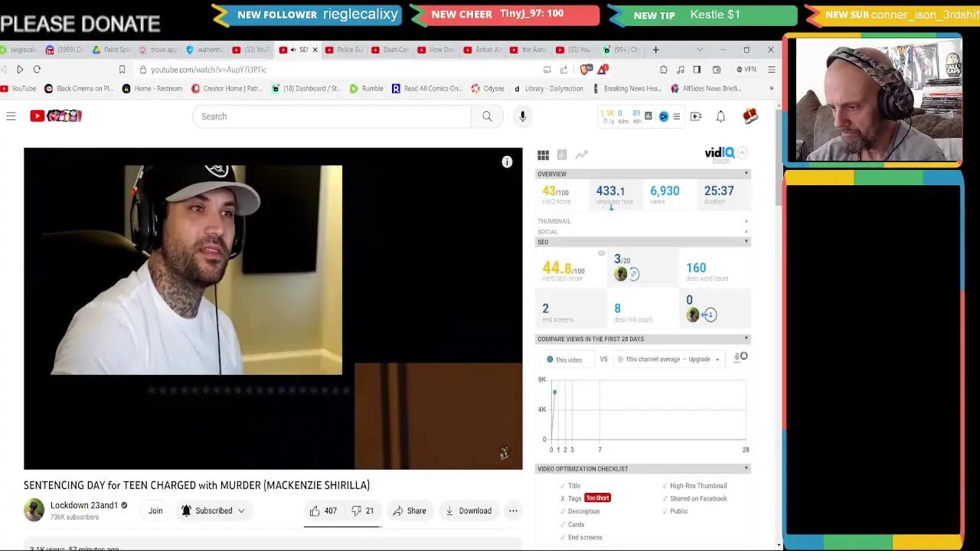Toggle This video series in chart
The width and height of the screenshot is (980, 551).
click(564, 360)
